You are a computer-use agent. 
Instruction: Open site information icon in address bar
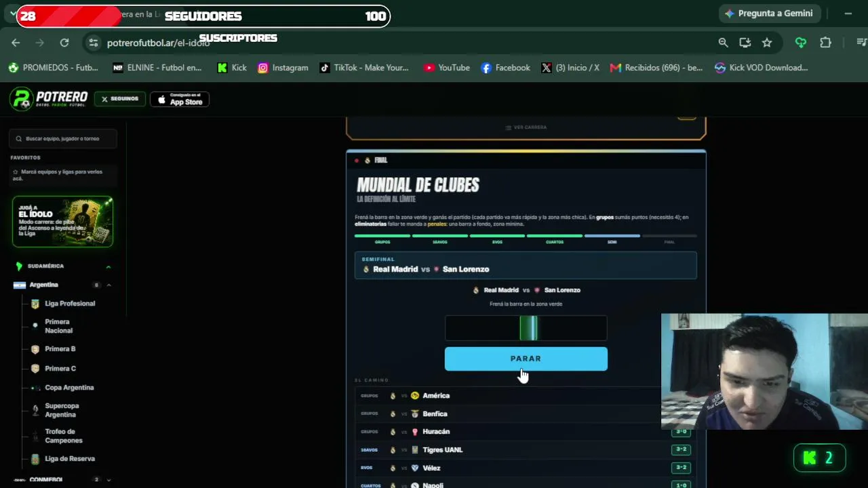pyautogui.click(x=94, y=43)
